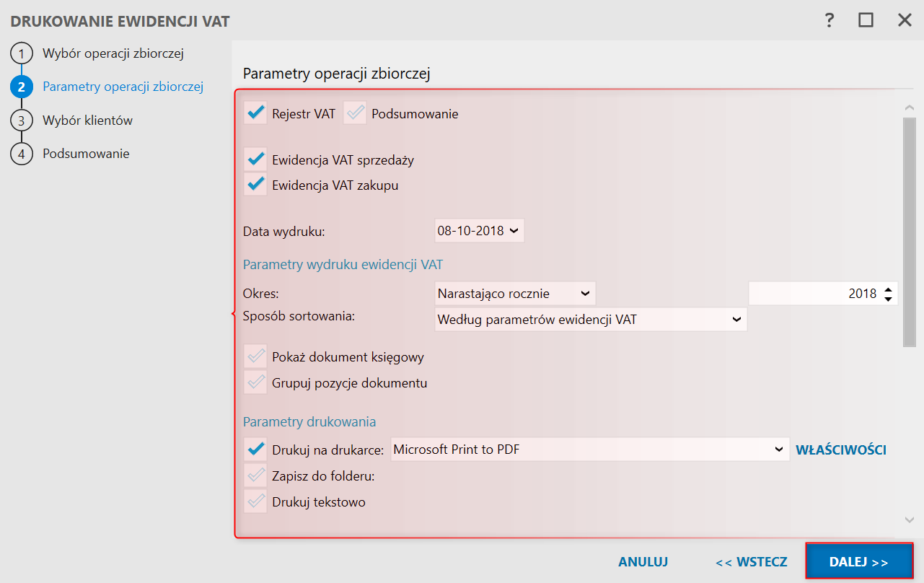Open the printer selection dropdown
The width and height of the screenshot is (924, 583).
tap(779, 450)
